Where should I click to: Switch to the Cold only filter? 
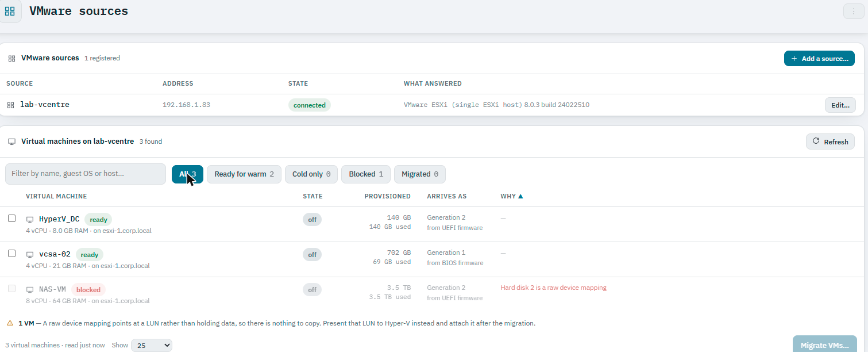pos(311,174)
